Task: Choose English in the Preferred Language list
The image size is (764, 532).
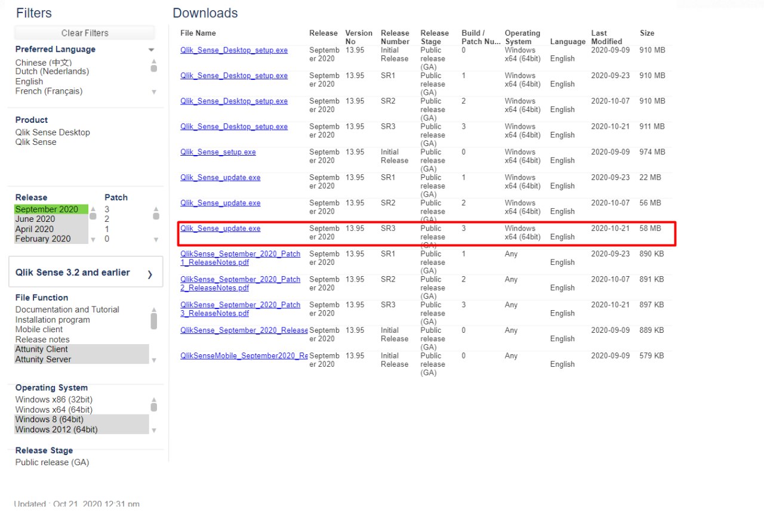Action: pos(29,82)
